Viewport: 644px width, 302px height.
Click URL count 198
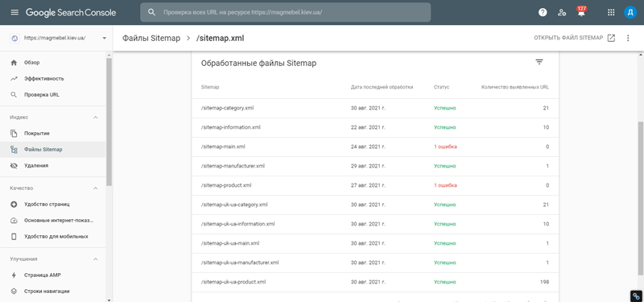click(x=545, y=282)
